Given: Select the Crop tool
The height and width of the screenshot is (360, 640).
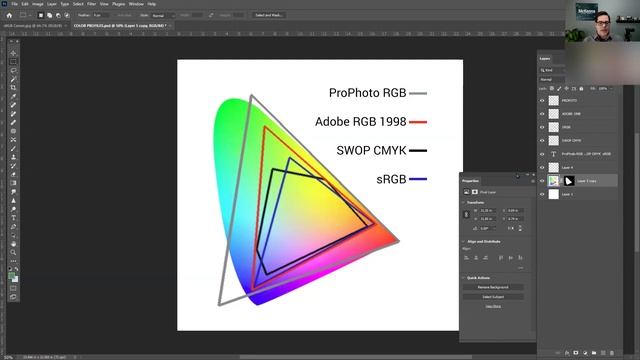Looking at the screenshot, I should 13,88.
